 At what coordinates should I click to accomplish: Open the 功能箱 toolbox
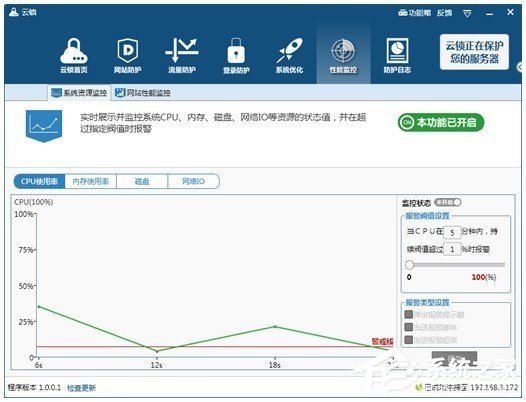coord(414,13)
